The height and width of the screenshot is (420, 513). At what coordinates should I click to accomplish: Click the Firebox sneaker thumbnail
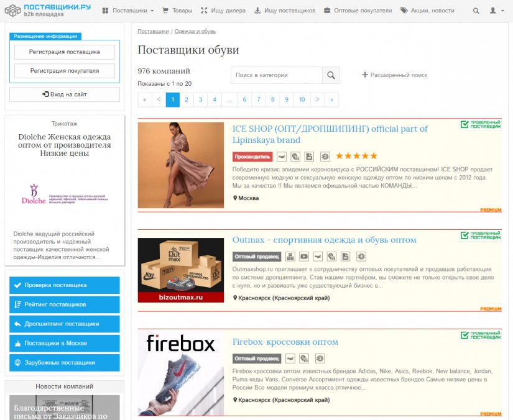(181, 373)
